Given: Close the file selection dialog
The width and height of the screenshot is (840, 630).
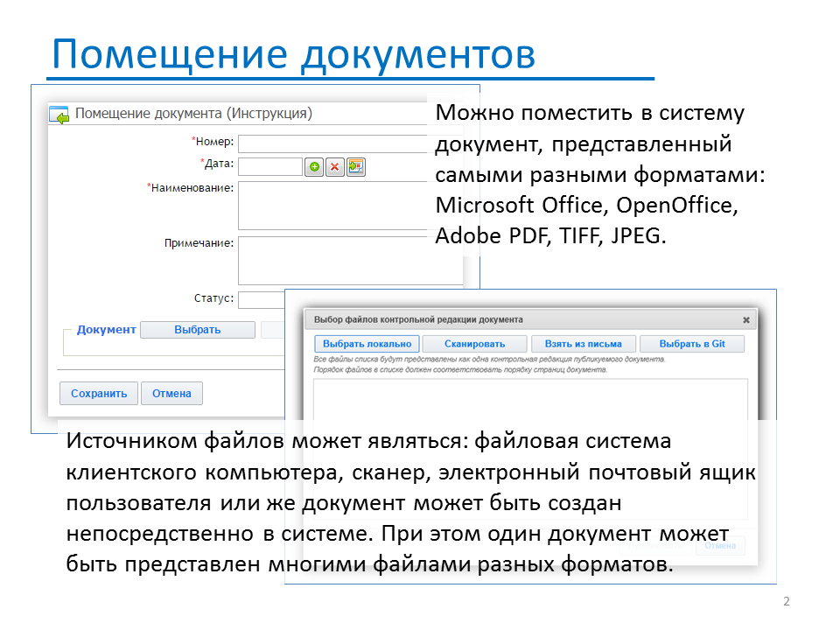Looking at the screenshot, I should pyautogui.click(x=745, y=320).
